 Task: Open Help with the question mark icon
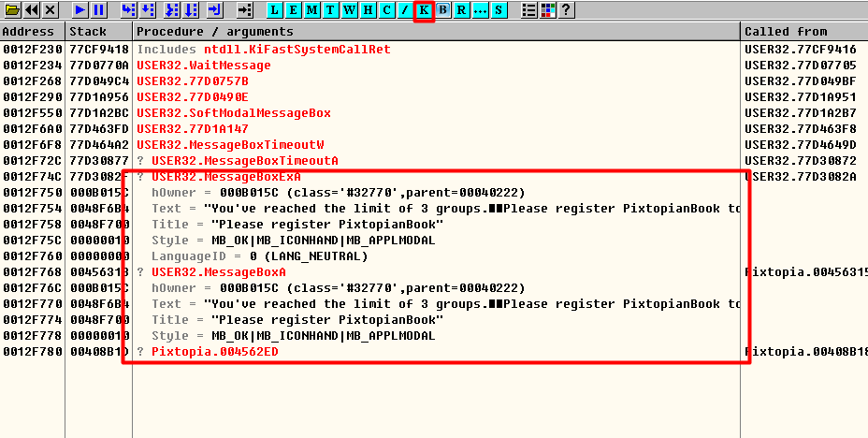click(566, 10)
